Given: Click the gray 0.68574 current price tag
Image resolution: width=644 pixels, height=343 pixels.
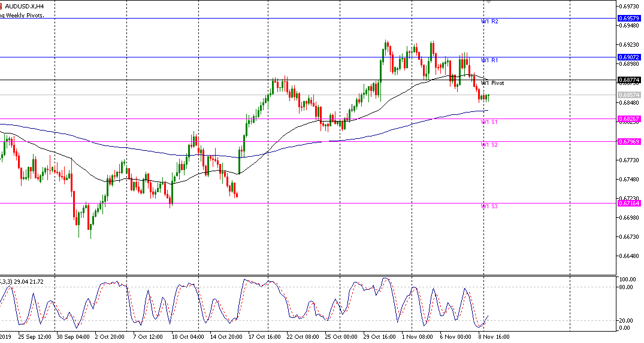Looking at the screenshot, I should (x=629, y=95).
